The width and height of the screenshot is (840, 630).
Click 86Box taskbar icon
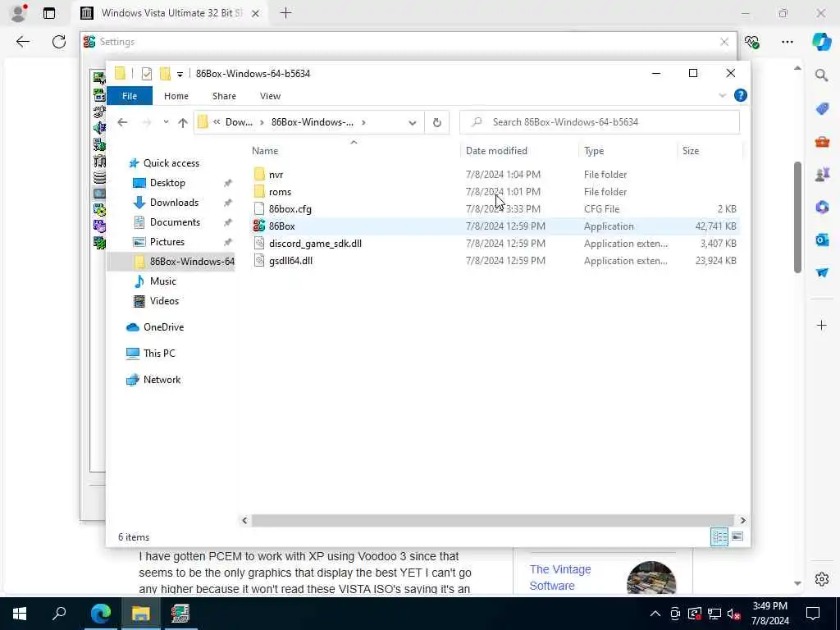pos(180,614)
